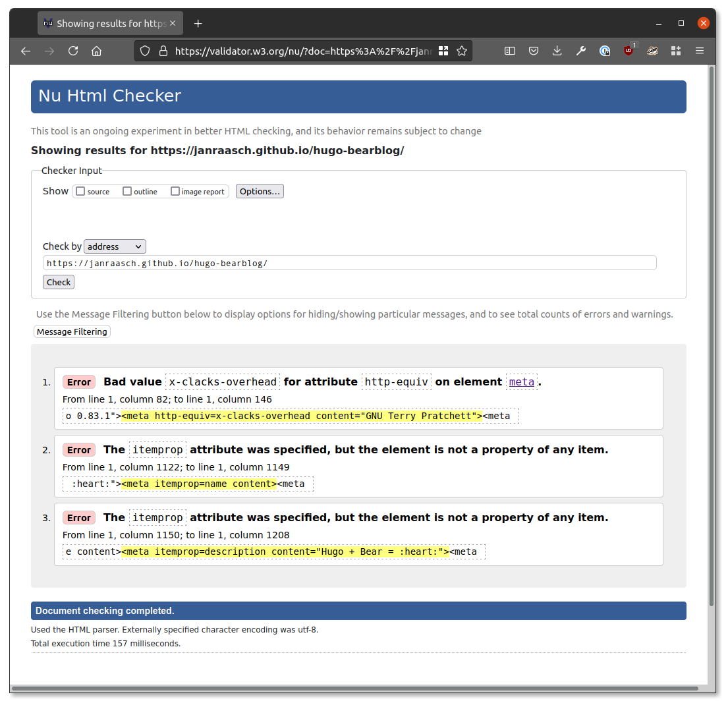728x705 pixels.
Task: Open the extensions grid icon near the menu
Action: point(676,51)
